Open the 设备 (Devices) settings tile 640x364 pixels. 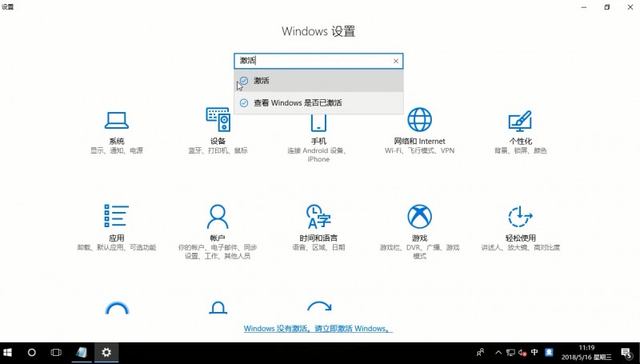(218, 131)
